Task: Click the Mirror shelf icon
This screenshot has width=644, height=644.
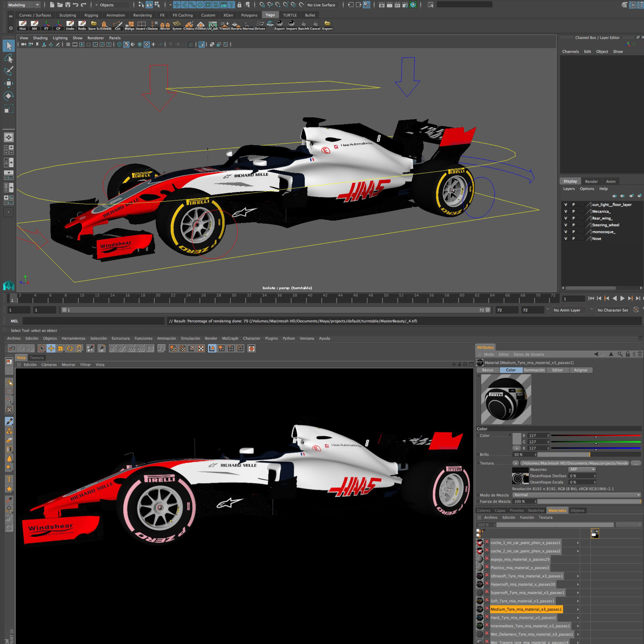Action: [x=165, y=25]
